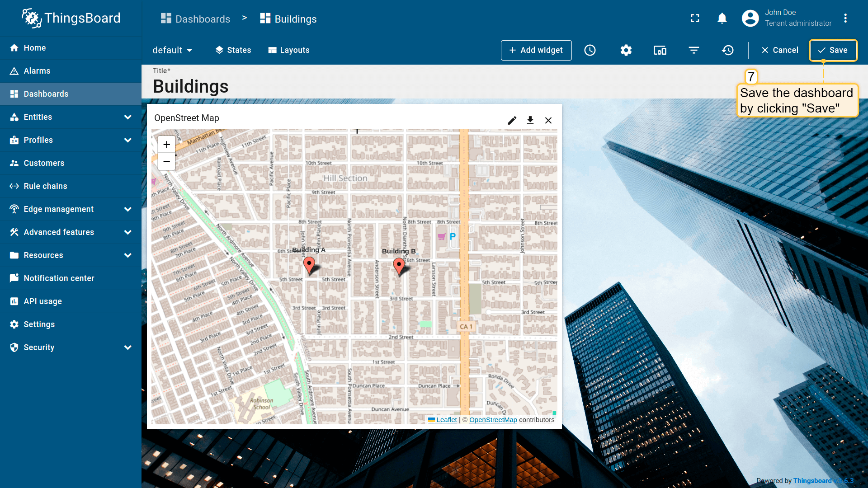Open notifications bell

(722, 18)
